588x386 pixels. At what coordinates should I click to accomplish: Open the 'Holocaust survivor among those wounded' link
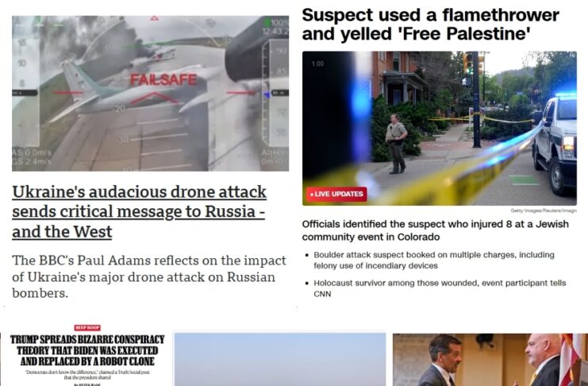(440, 288)
